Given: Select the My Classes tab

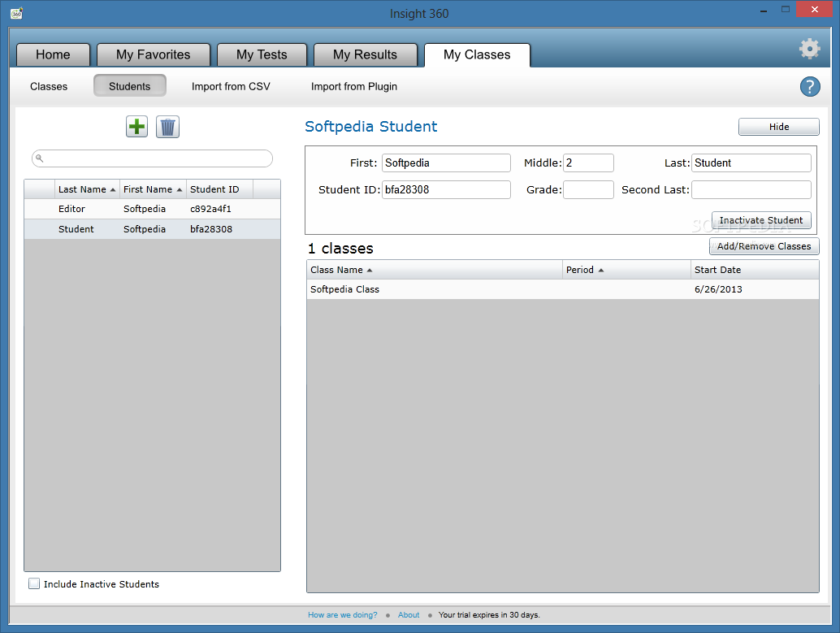Looking at the screenshot, I should coord(477,54).
